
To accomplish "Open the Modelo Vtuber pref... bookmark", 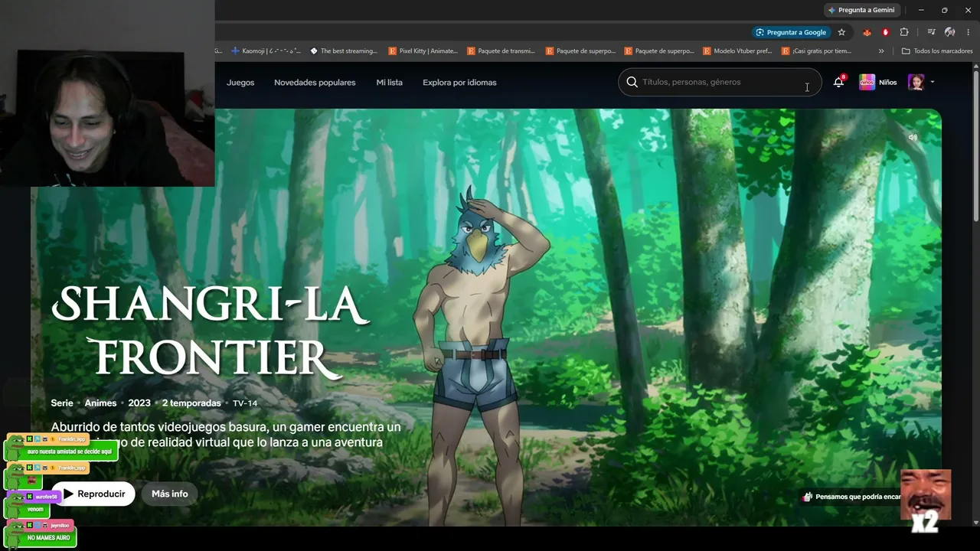I will coord(737,51).
